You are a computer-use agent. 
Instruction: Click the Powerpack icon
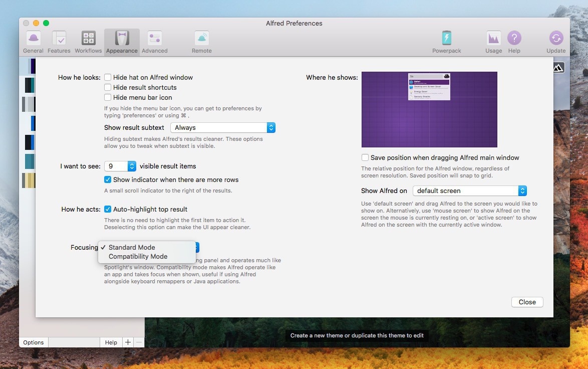click(x=446, y=39)
